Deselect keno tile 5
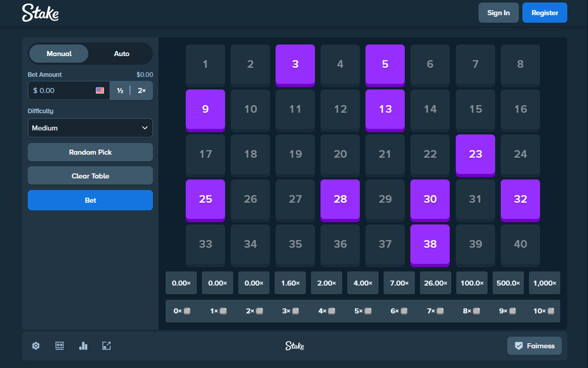The image size is (588, 368). pyautogui.click(x=385, y=65)
